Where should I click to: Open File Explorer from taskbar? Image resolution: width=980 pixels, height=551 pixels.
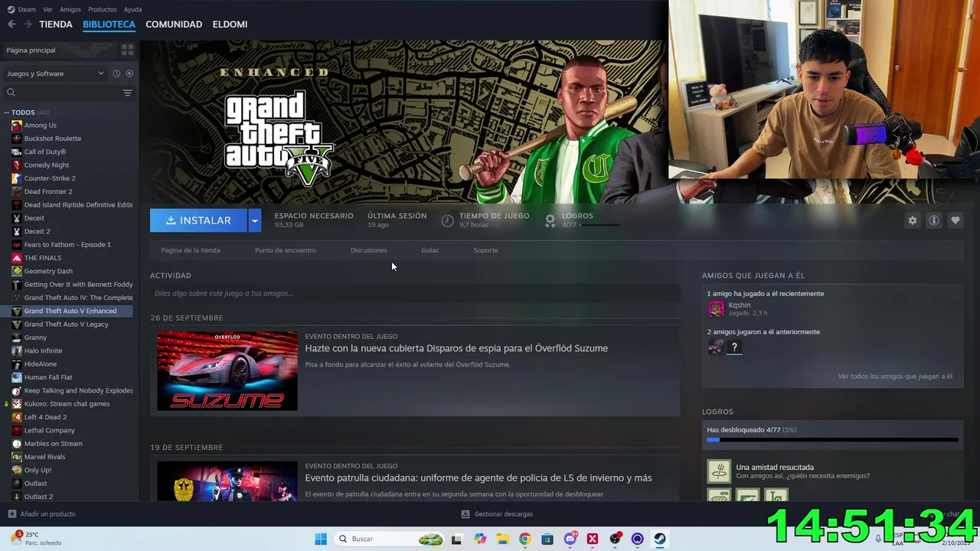(502, 539)
